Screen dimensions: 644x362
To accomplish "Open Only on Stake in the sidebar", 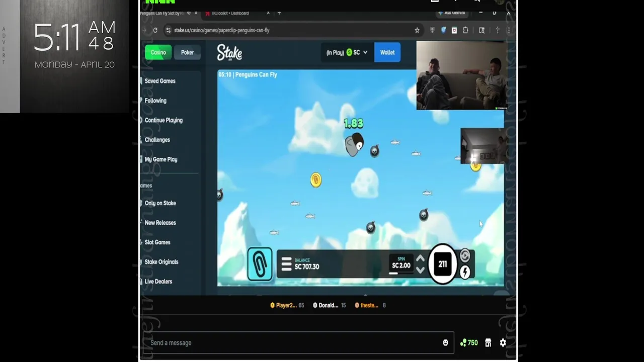I will pos(160,203).
